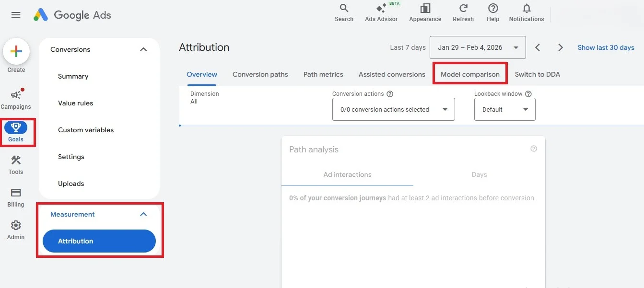The width and height of the screenshot is (644, 288).
Task: Open the date range picker
Action: tap(477, 47)
